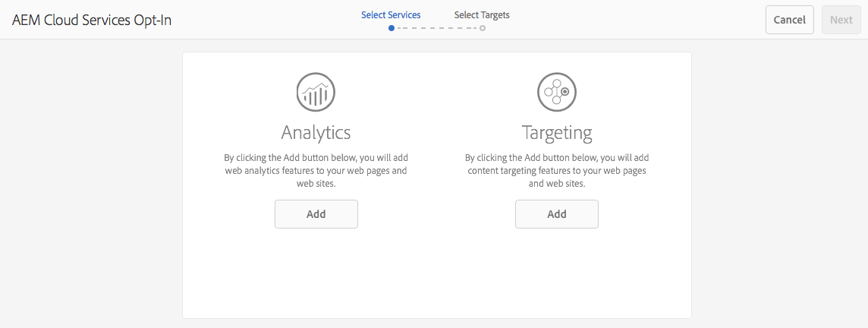Image resolution: width=868 pixels, height=328 pixels.
Task: Click the Targeting heading text
Action: pos(557,132)
